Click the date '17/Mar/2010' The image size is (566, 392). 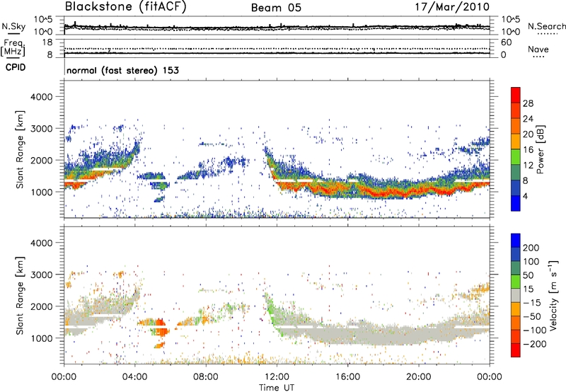[x=452, y=7]
